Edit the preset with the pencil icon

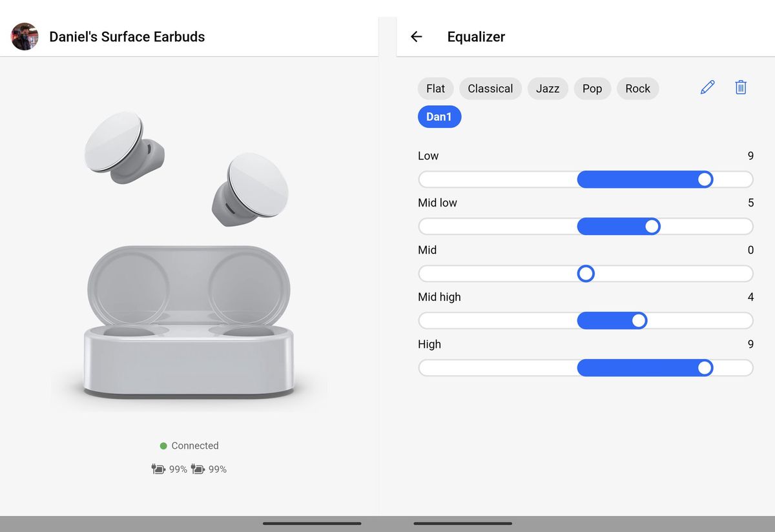708,87
